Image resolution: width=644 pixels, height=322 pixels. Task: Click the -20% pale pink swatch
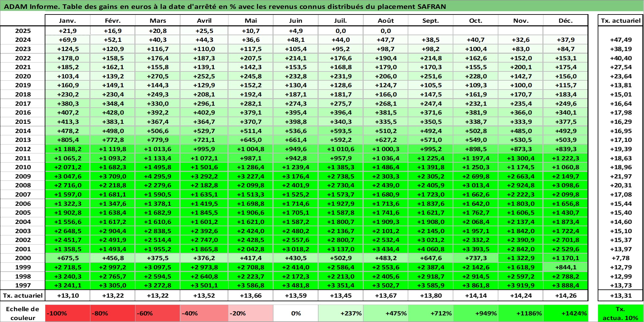pos(251,313)
